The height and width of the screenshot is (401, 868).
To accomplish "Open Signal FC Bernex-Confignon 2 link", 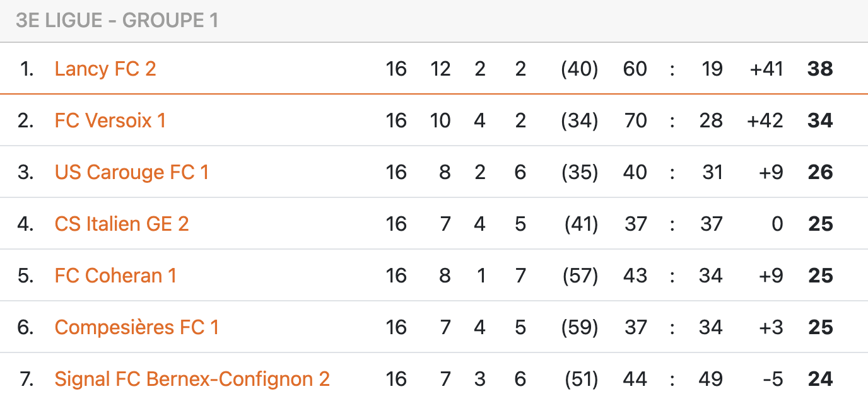I will 192,379.
